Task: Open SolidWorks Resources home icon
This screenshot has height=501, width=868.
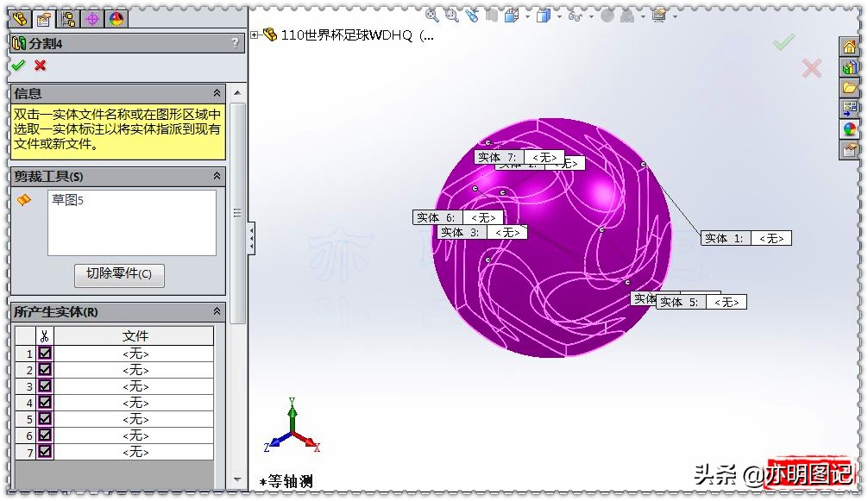Action: pyautogui.click(x=850, y=46)
